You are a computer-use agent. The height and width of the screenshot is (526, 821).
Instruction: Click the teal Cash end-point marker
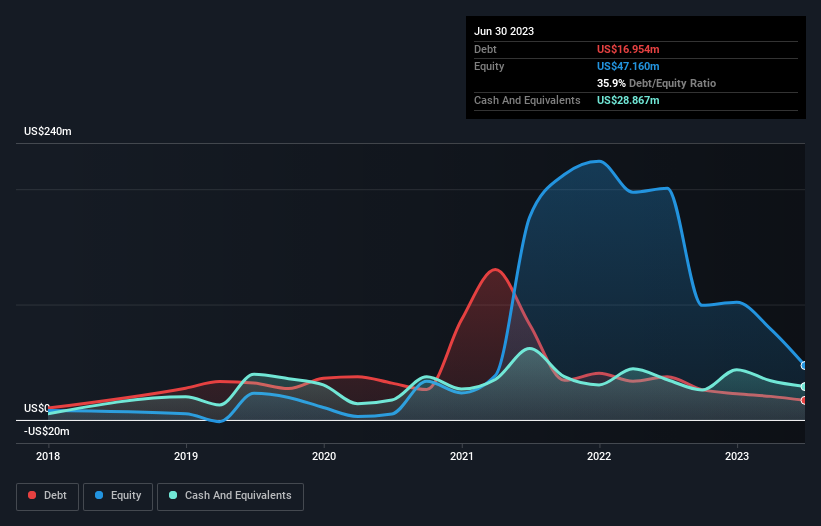(x=804, y=386)
